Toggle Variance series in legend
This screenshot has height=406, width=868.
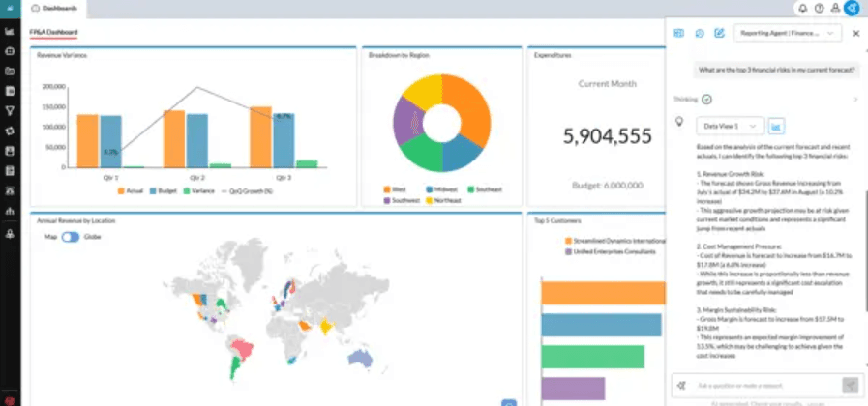(198, 191)
